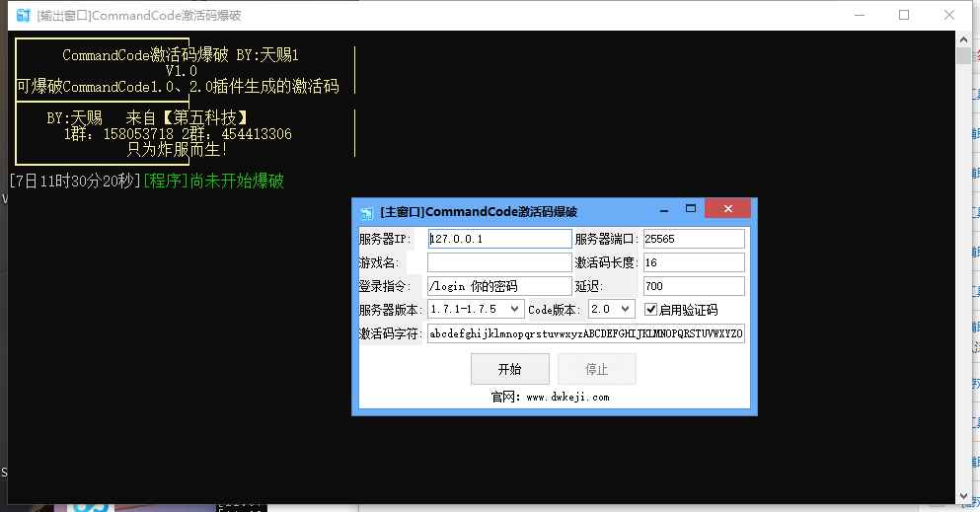Toggle the 启用验证码 checkbox
The image size is (980, 512).
(650, 310)
